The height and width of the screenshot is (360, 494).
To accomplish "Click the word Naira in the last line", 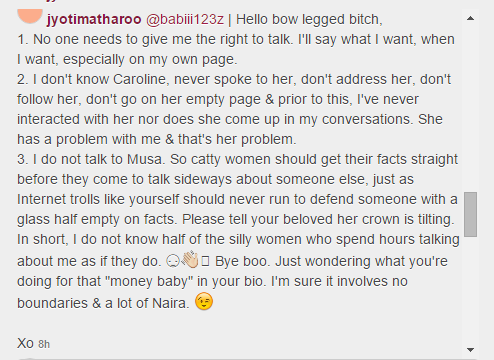I will click(x=169, y=303).
